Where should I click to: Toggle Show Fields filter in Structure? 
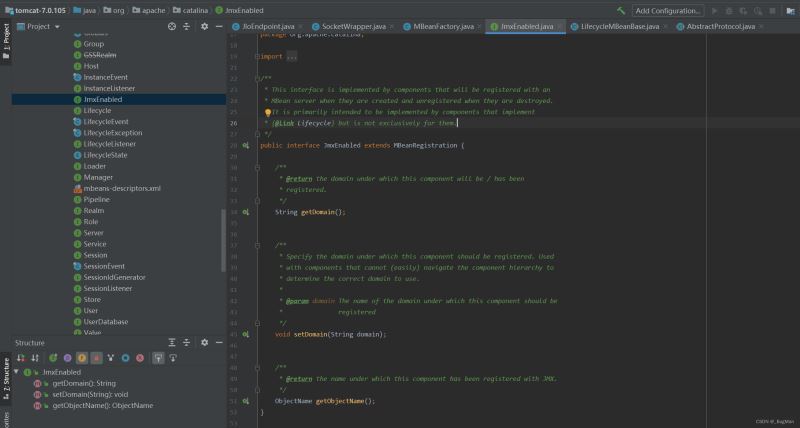click(82, 358)
